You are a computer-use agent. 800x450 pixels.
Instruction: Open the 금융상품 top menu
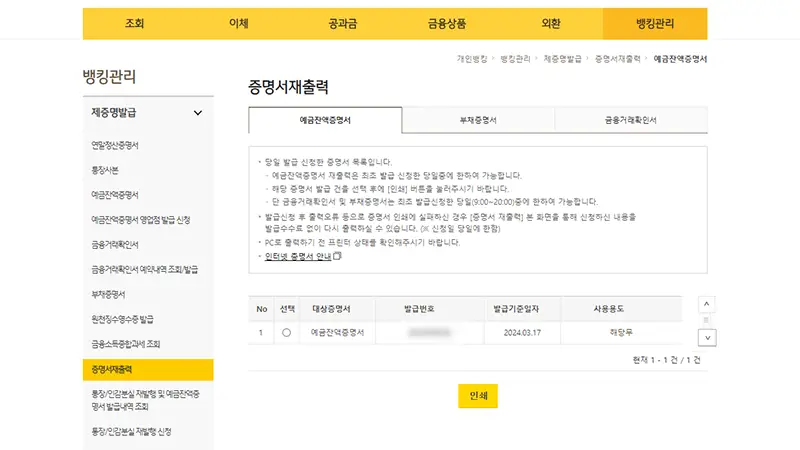pyautogui.click(x=447, y=23)
